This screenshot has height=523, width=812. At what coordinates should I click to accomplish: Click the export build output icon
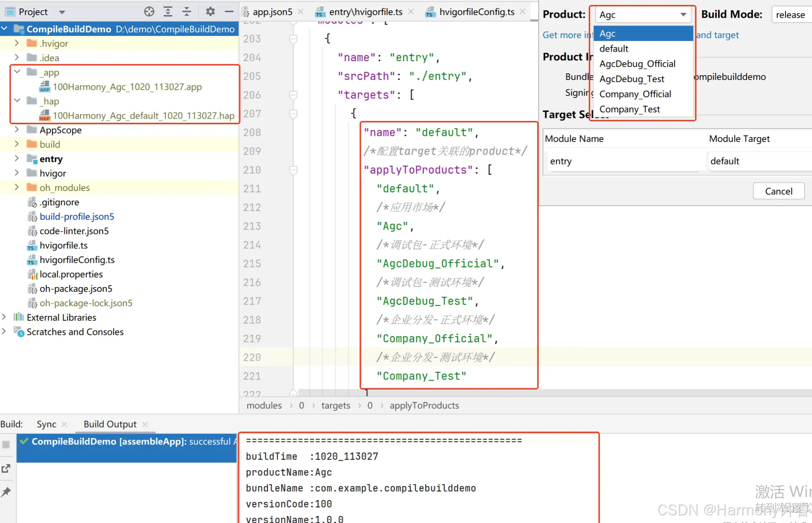click(6, 468)
